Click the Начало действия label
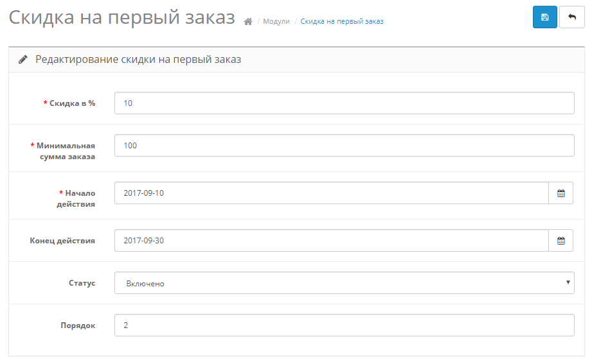The width and height of the screenshot is (592, 364). [76, 198]
